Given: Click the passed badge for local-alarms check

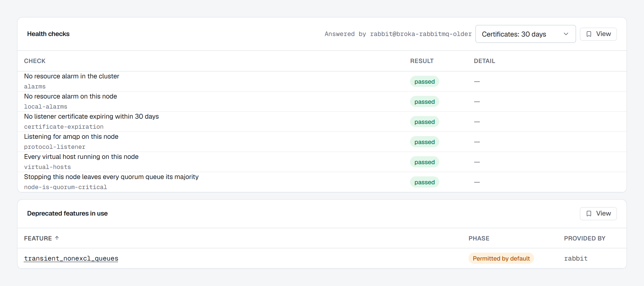Looking at the screenshot, I should [x=424, y=102].
